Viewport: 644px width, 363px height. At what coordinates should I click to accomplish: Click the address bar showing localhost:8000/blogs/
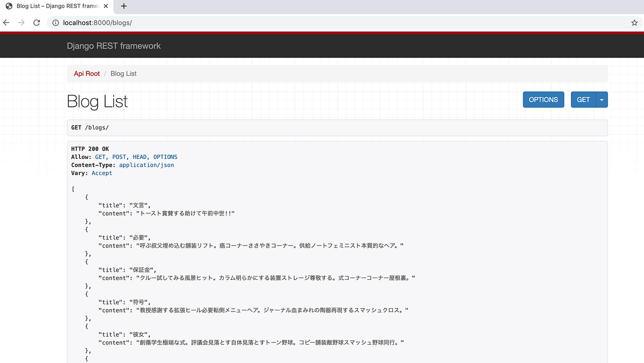tap(343, 23)
